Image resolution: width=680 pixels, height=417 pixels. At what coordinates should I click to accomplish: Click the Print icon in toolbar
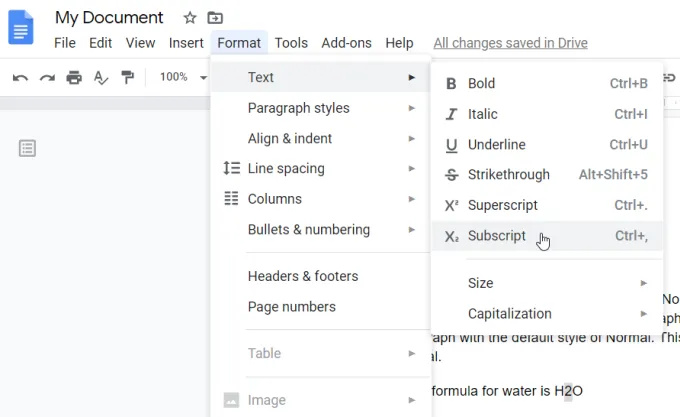point(74,77)
